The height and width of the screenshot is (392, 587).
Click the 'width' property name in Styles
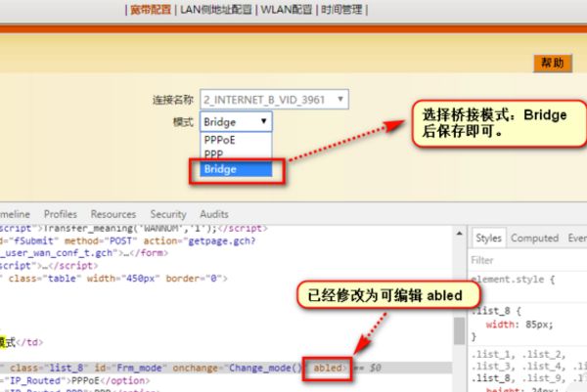(500, 325)
